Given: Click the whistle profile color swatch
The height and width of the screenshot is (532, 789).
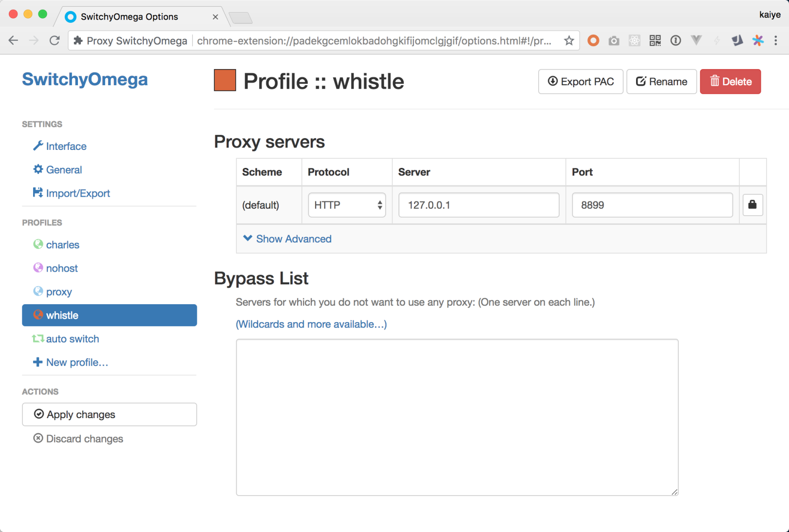Looking at the screenshot, I should point(225,81).
